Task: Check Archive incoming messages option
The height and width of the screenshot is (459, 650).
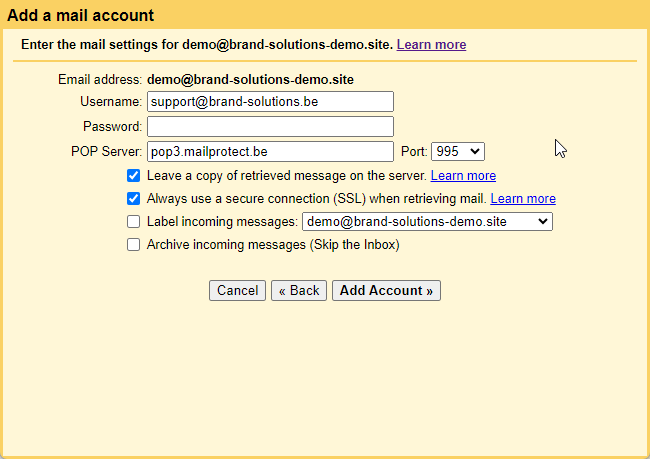Action: point(134,244)
